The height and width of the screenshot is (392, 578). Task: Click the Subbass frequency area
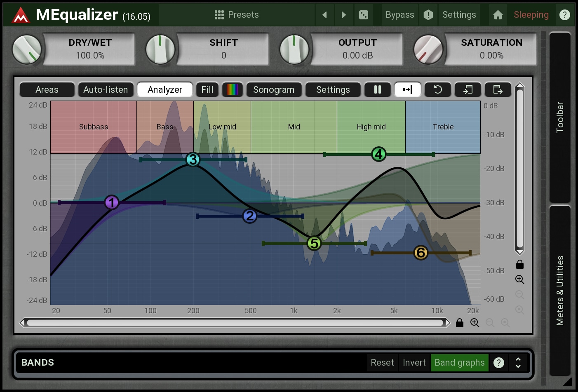94,127
